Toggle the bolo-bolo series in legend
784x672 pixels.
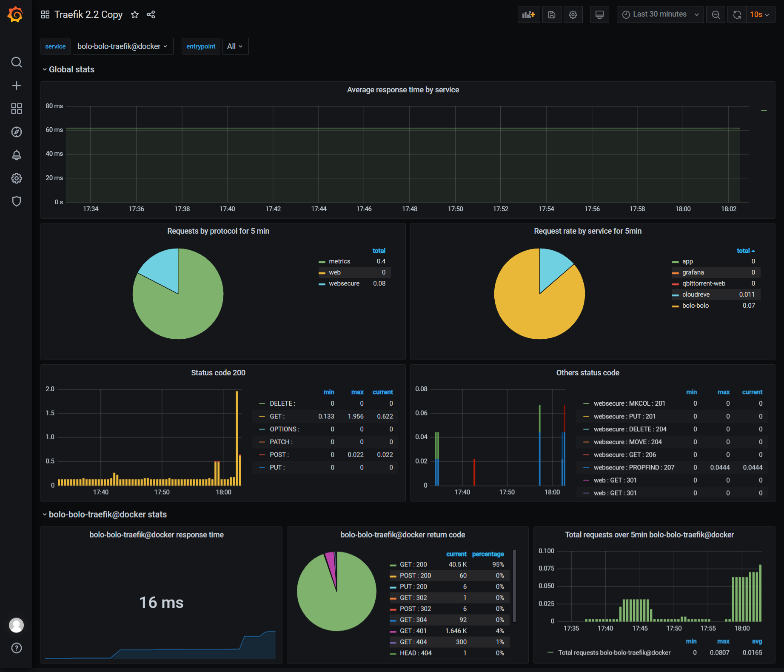click(696, 306)
